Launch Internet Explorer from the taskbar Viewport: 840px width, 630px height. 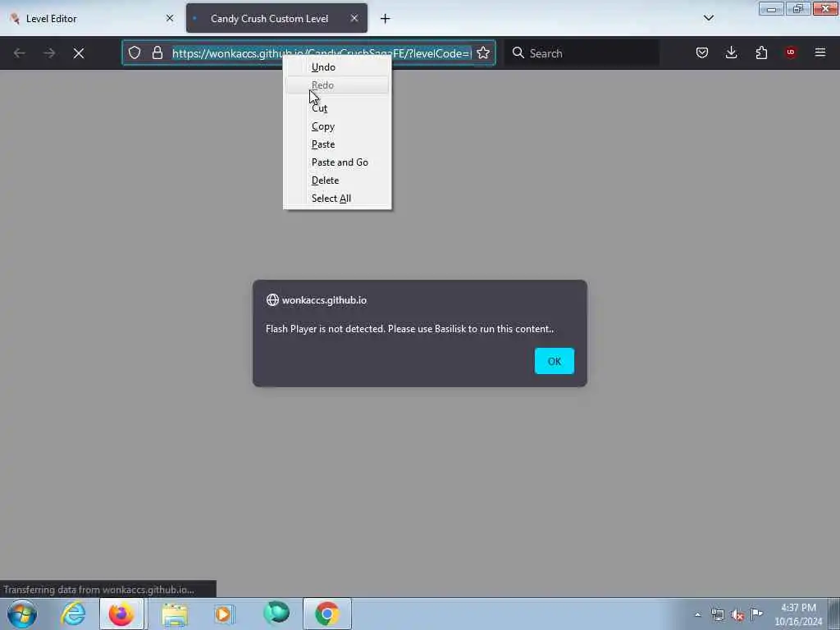coord(73,614)
